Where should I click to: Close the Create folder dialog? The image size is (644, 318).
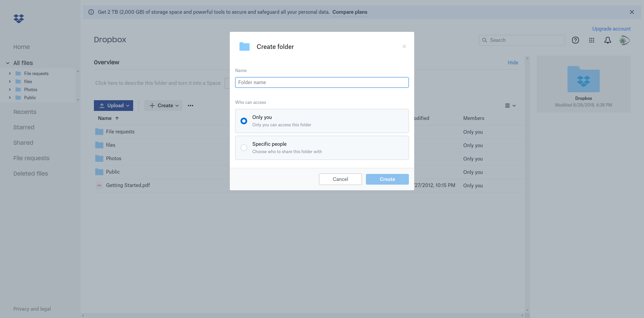[405, 47]
